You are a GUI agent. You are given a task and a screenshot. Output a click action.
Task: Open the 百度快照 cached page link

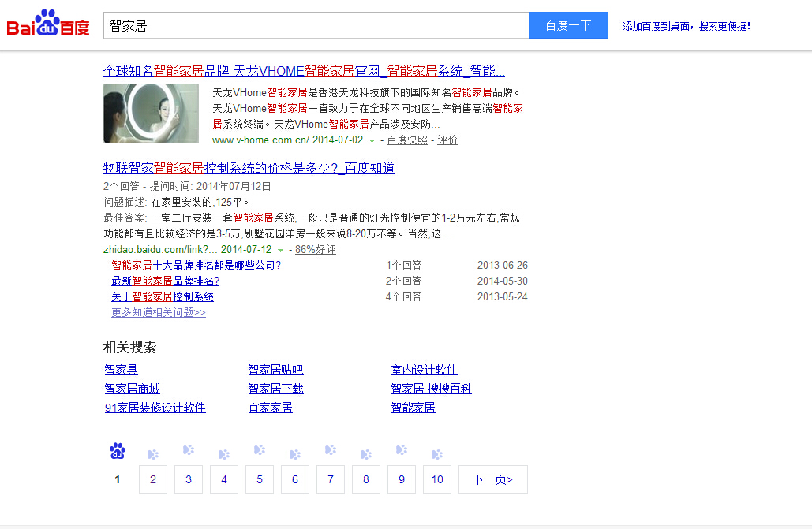[x=407, y=140]
